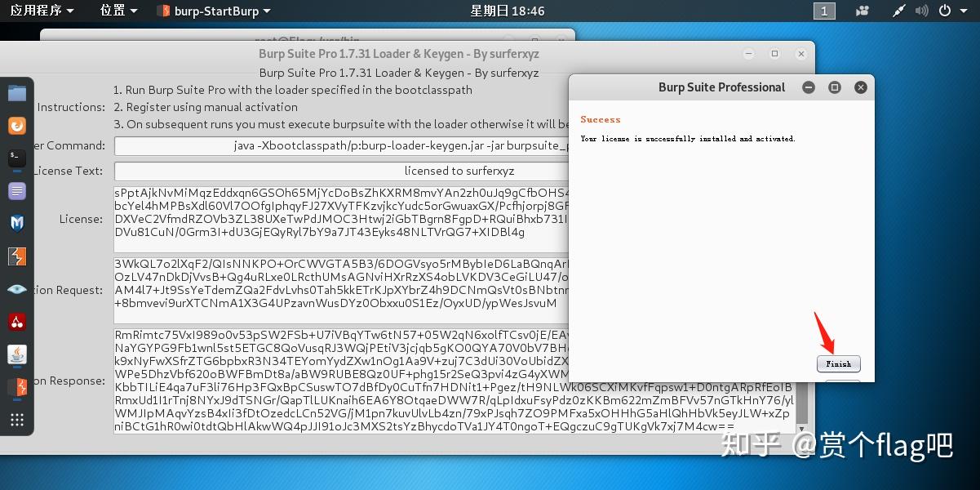The image size is (980, 490).
Task: Open the 应用程序 menu
Action: point(42,11)
